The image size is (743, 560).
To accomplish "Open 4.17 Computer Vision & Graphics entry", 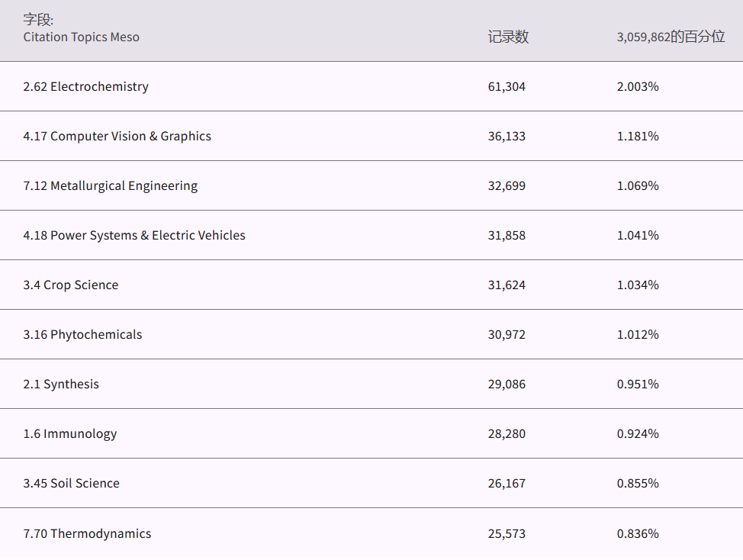I will 117,136.
